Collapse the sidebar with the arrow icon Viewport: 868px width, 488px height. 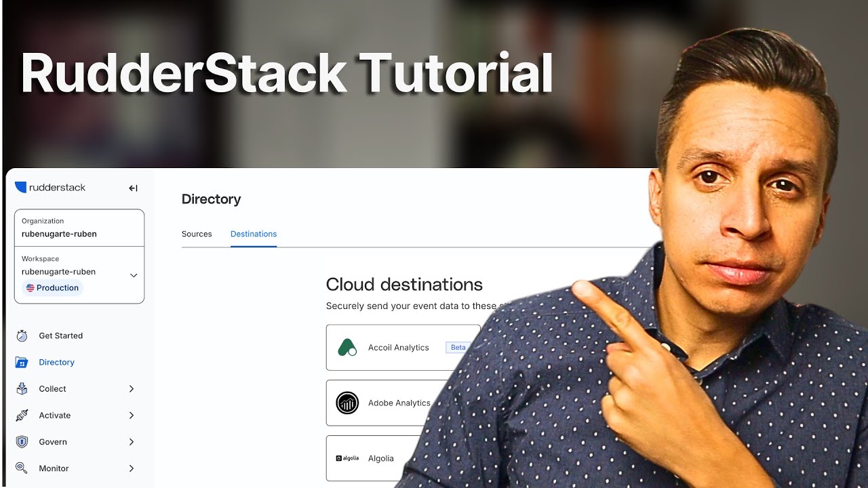coord(133,188)
